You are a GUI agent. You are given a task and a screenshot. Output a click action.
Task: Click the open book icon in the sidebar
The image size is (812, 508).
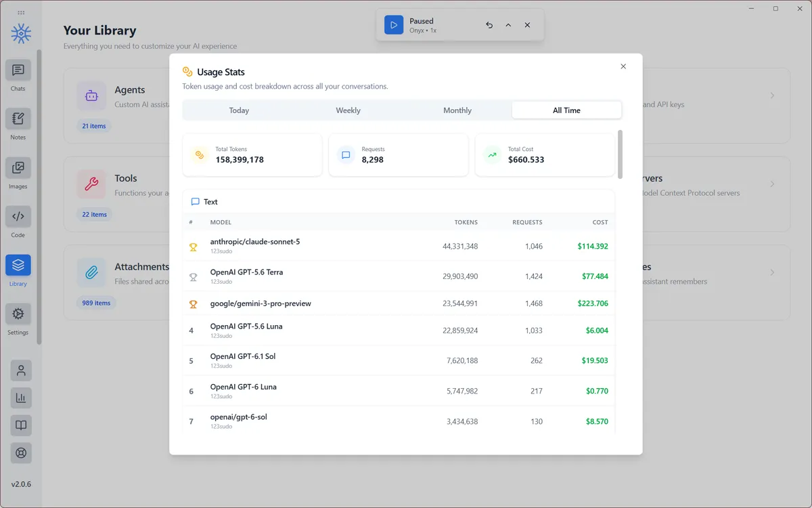21,425
